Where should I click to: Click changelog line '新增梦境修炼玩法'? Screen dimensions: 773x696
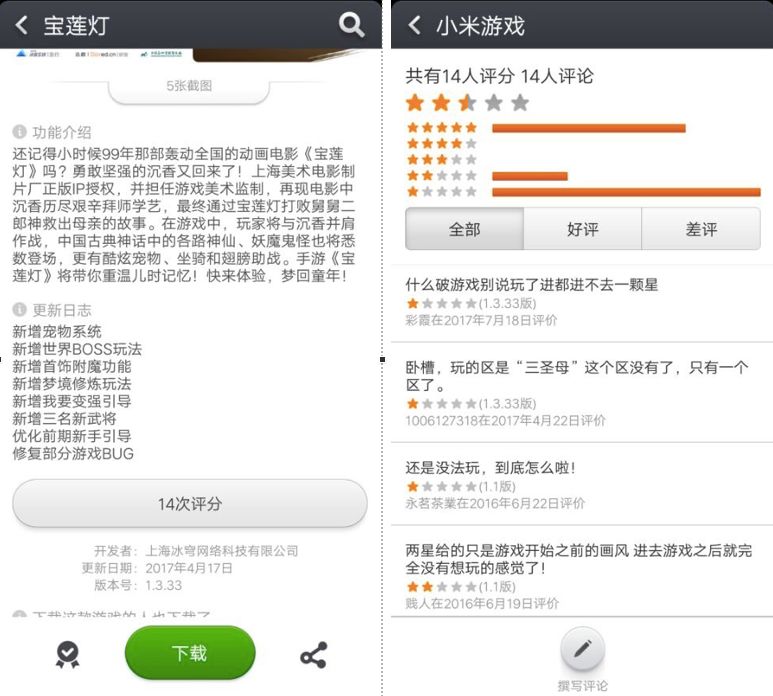(x=72, y=383)
